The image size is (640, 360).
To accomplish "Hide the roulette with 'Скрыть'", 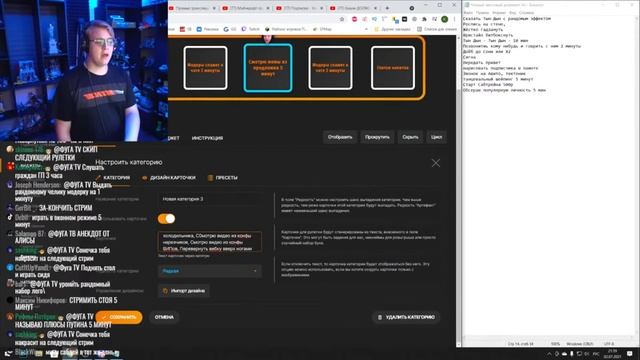I will coord(410,137).
